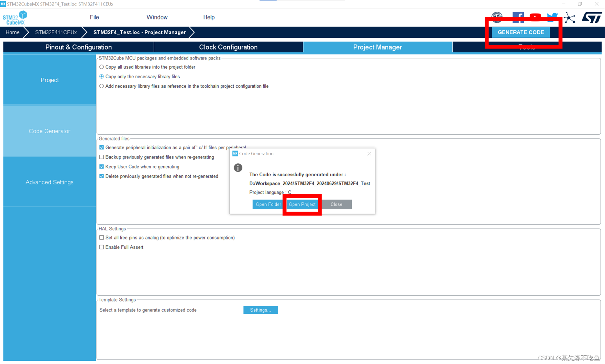
Task: Click the ST logo icon
Action: [x=592, y=17]
